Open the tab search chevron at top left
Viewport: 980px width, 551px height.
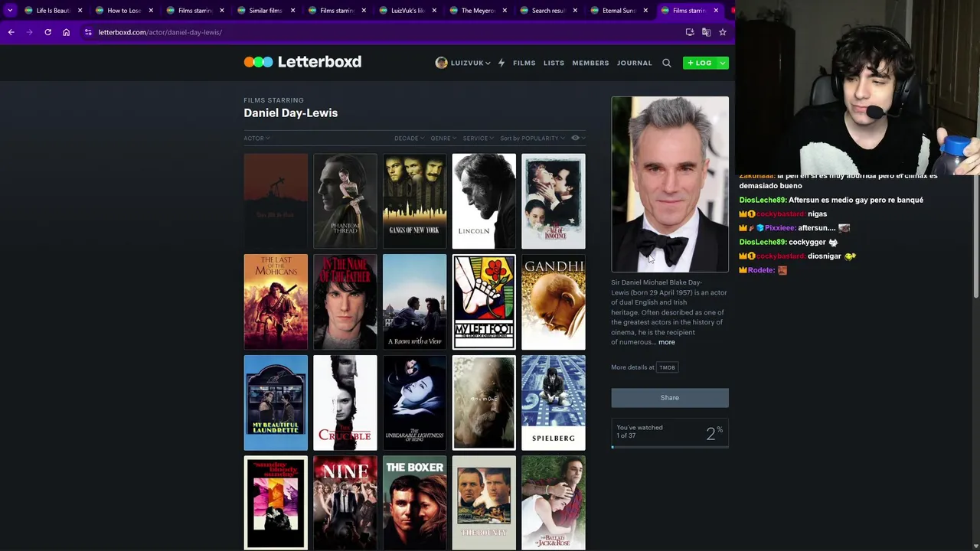coord(10,11)
